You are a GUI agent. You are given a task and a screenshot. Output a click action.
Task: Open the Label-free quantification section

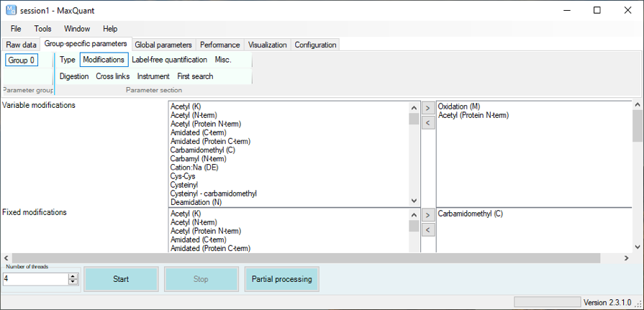tap(169, 60)
